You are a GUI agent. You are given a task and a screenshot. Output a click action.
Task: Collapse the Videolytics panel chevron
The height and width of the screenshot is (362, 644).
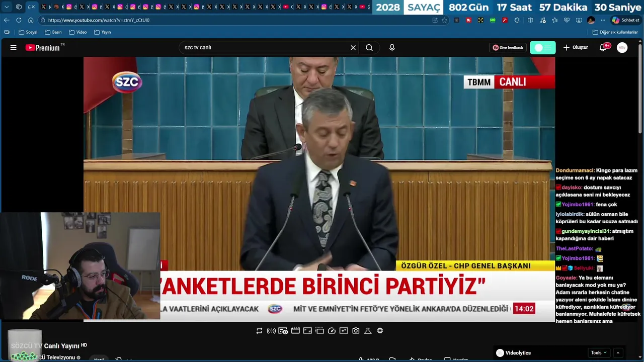pos(618,353)
